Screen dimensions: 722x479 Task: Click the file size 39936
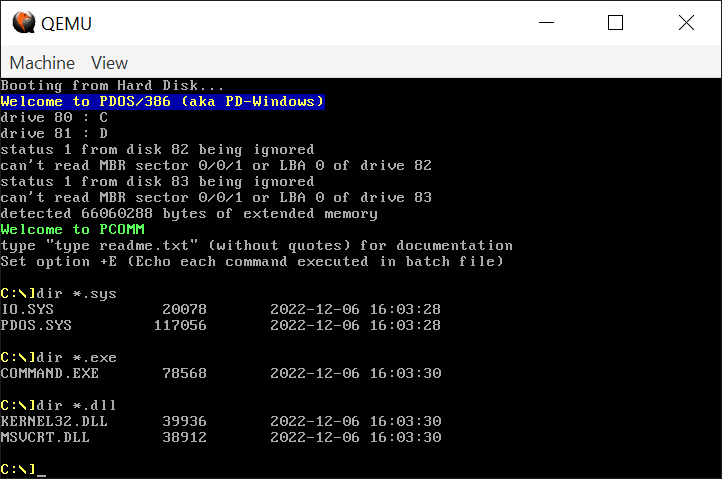coord(184,421)
